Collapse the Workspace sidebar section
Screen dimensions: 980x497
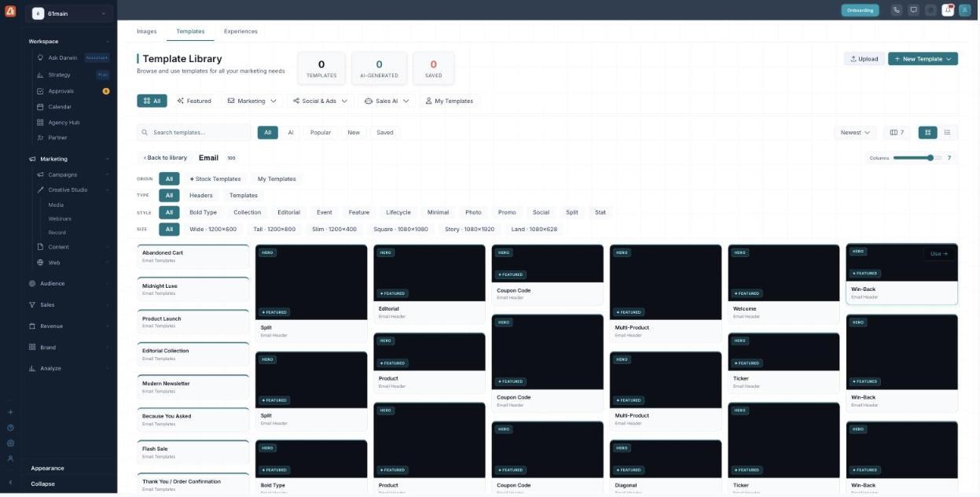[x=69, y=41]
